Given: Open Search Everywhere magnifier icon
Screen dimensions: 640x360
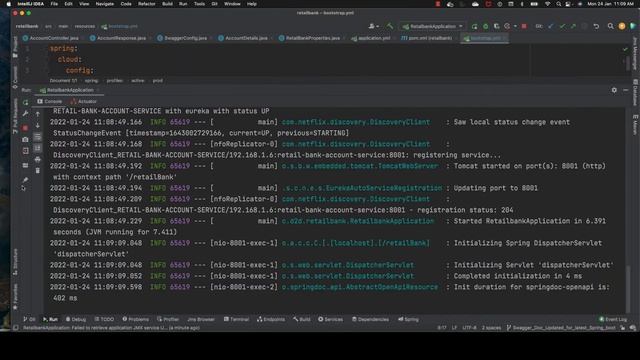Looking at the screenshot, I should pyautogui.click(x=611, y=26).
